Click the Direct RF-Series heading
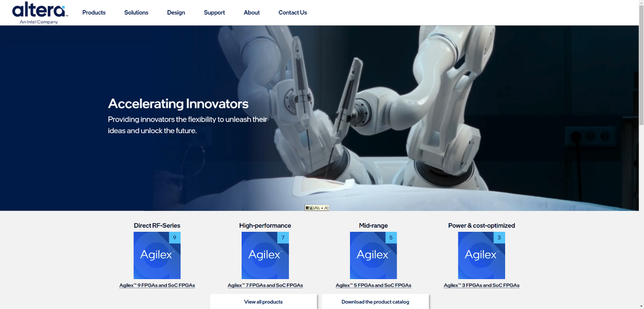This screenshot has width=644, height=309. pyautogui.click(x=157, y=225)
